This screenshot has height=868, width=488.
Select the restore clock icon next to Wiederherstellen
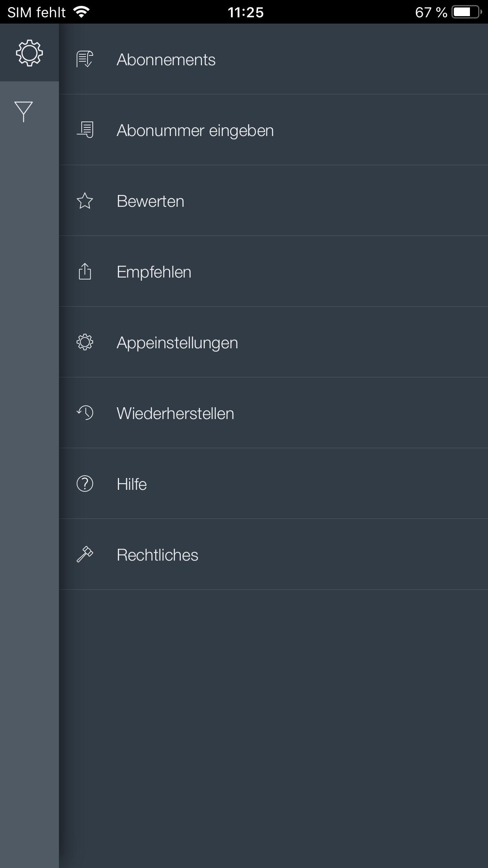pos(84,413)
